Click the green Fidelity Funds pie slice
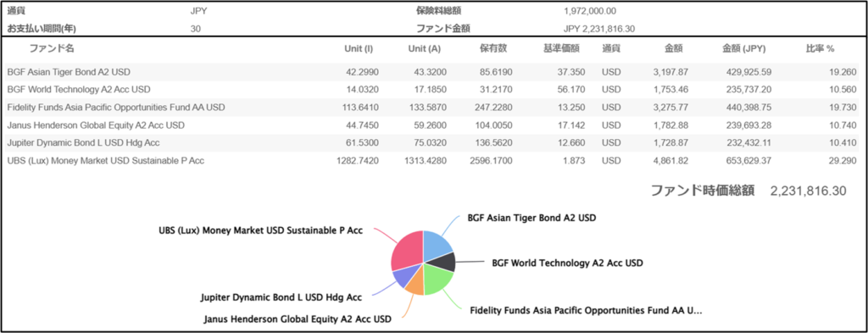 click(437, 280)
